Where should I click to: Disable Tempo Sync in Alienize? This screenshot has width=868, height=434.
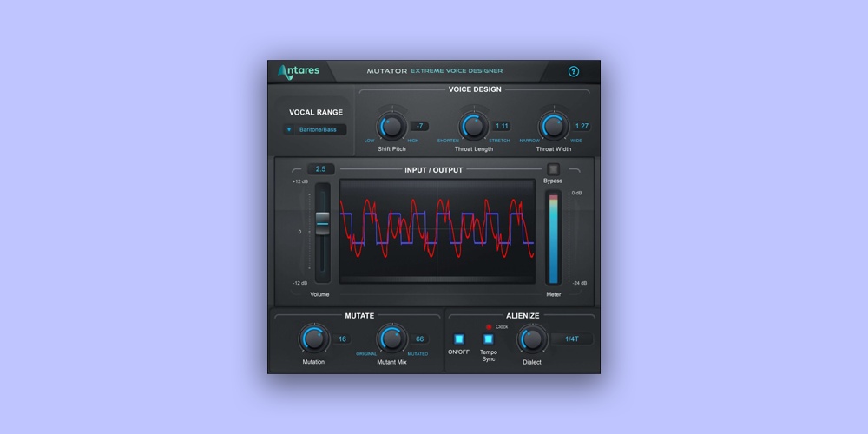[488, 339]
